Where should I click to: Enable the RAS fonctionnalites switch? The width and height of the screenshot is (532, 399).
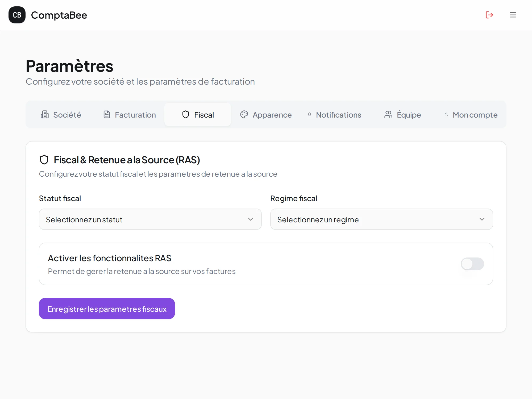472,264
